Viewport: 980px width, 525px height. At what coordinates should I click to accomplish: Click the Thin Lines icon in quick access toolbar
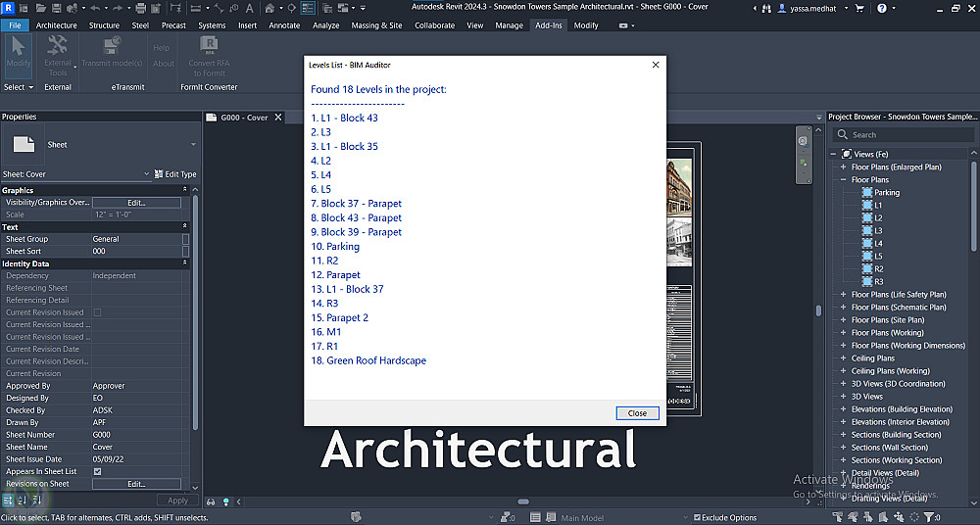(x=308, y=8)
